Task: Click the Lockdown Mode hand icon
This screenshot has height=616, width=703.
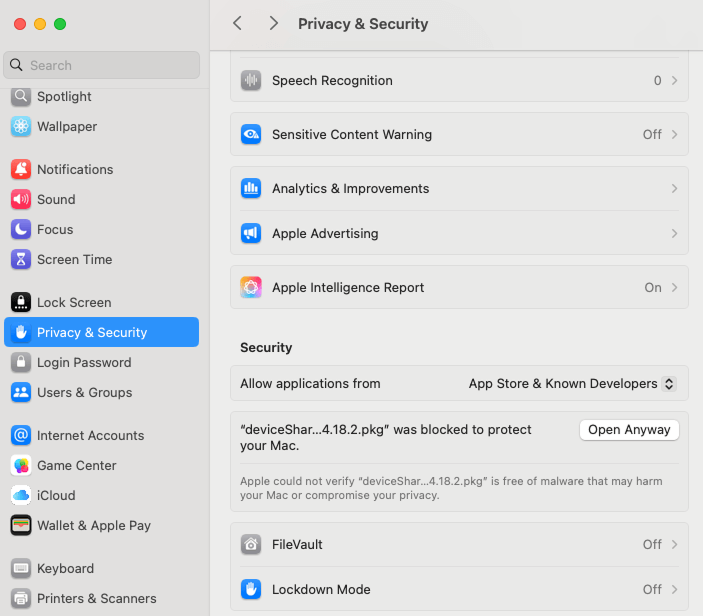Action: click(251, 590)
